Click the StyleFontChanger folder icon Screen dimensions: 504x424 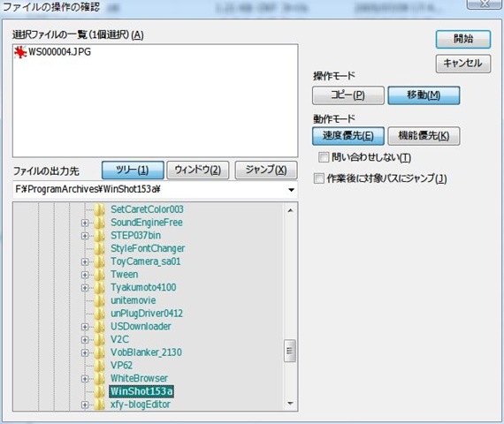coord(100,248)
